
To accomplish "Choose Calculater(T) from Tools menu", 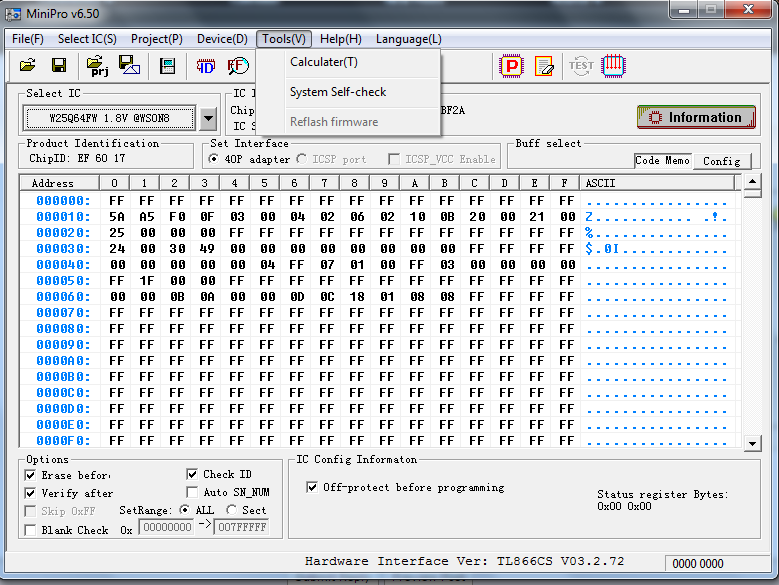I will click(348, 62).
